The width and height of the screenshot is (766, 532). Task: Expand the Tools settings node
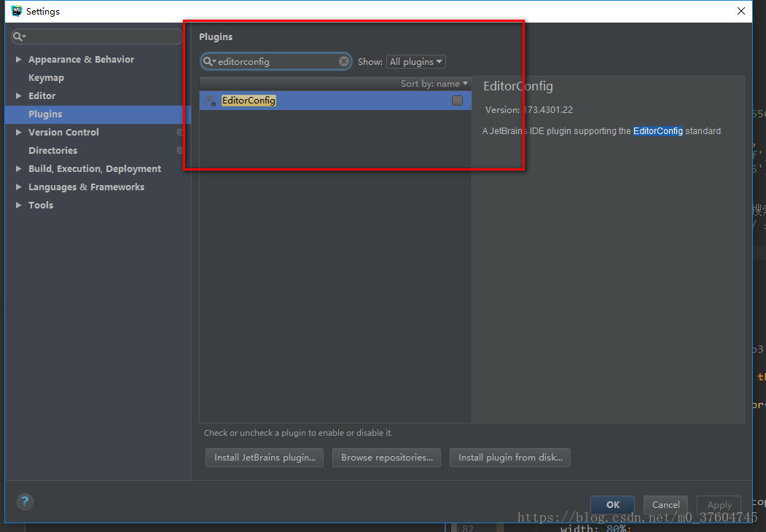(18, 206)
